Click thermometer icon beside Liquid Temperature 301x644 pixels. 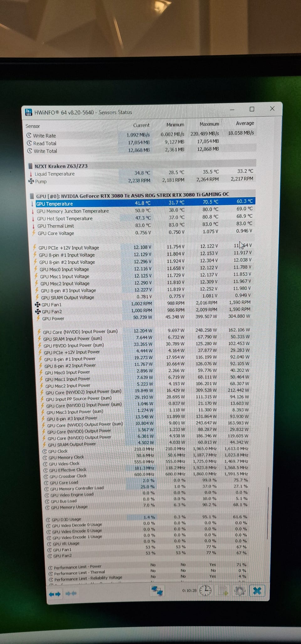[x=31, y=174]
